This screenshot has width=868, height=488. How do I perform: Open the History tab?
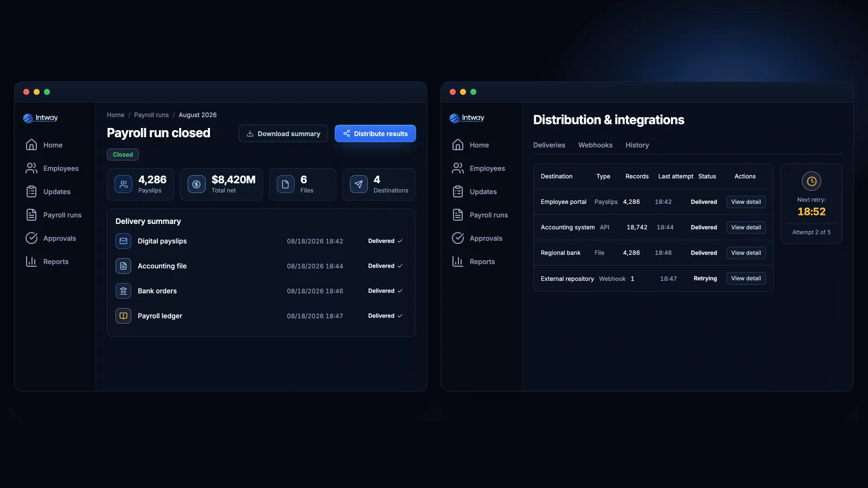click(x=637, y=145)
